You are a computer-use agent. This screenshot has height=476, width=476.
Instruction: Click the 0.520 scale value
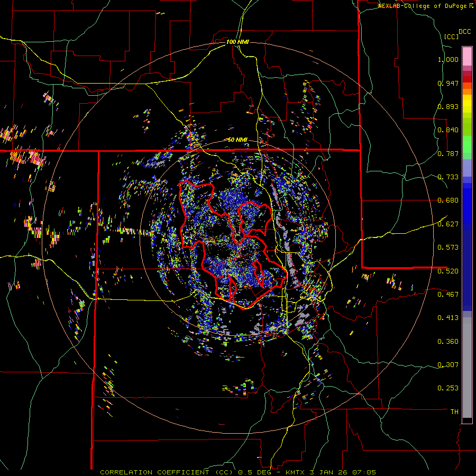point(448,271)
